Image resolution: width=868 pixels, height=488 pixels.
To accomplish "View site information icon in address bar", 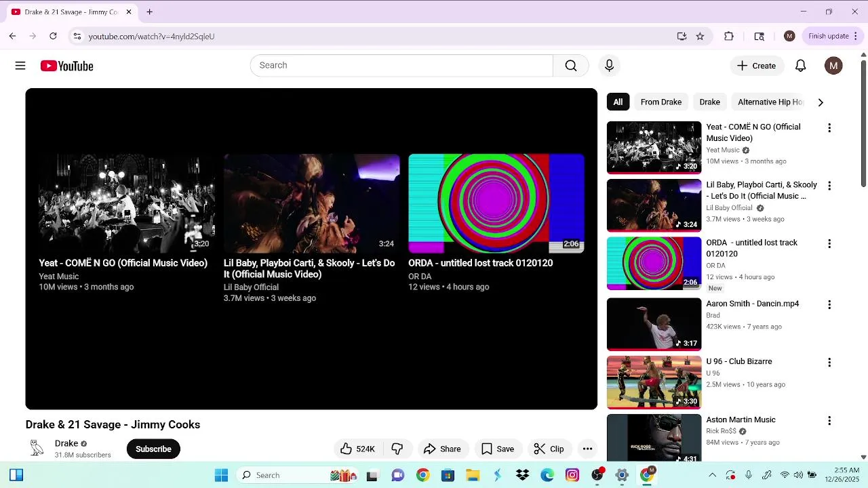I will [x=77, y=36].
